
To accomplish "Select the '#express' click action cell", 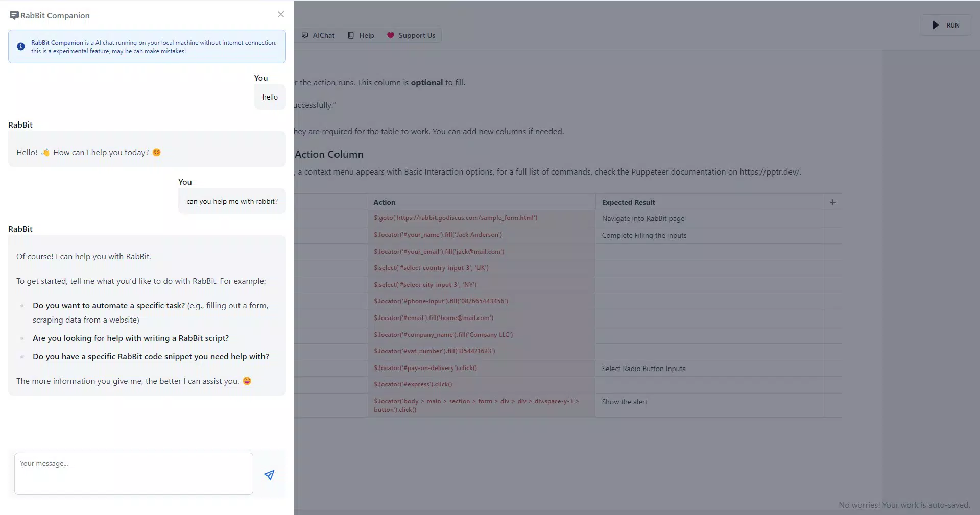I will [x=481, y=385].
